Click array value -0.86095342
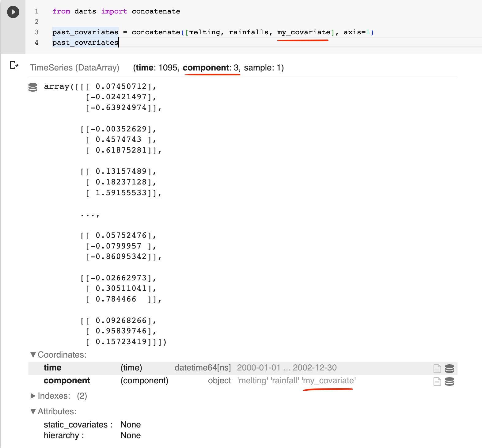 click(x=119, y=256)
